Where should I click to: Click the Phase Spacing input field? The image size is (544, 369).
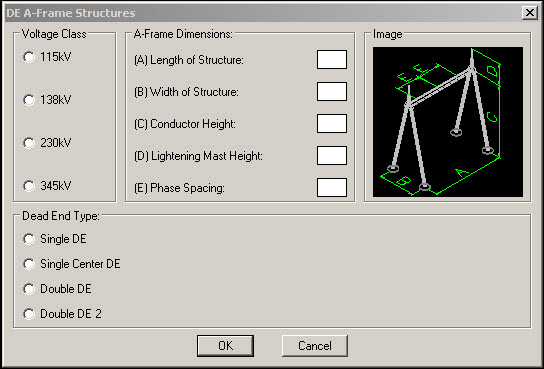point(332,187)
